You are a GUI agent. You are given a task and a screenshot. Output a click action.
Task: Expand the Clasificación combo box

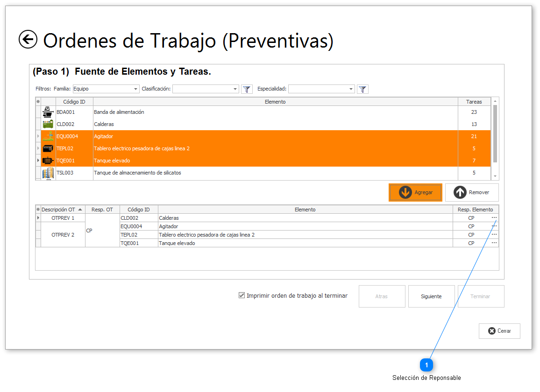[x=235, y=89]
